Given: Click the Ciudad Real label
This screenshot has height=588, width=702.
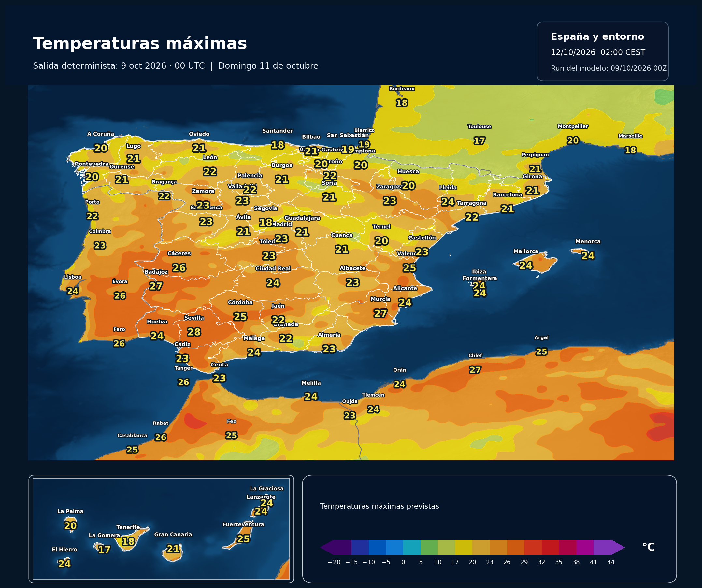Looking at the screenshot, I should point(273,268).
